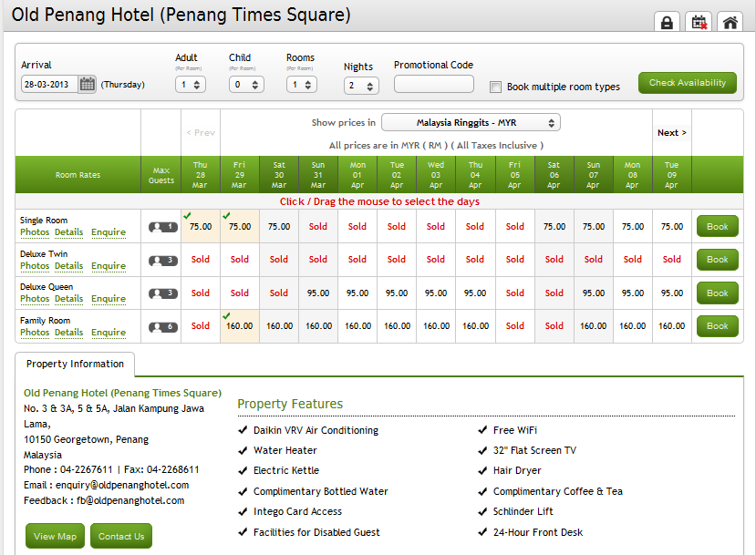Image resolution: width=756 pixels, height=555 pixels.
Task: Switch to Property Information tab
Action: tap(75, 364)
